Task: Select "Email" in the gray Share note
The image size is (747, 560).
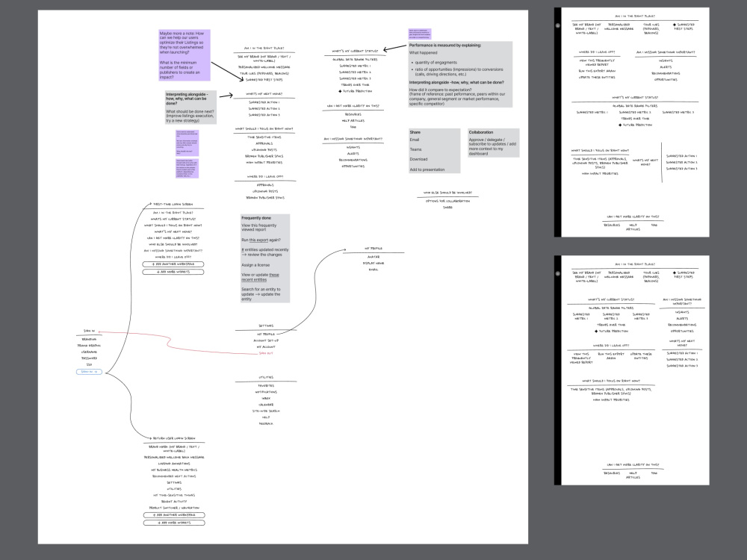Action: point(415,140)
